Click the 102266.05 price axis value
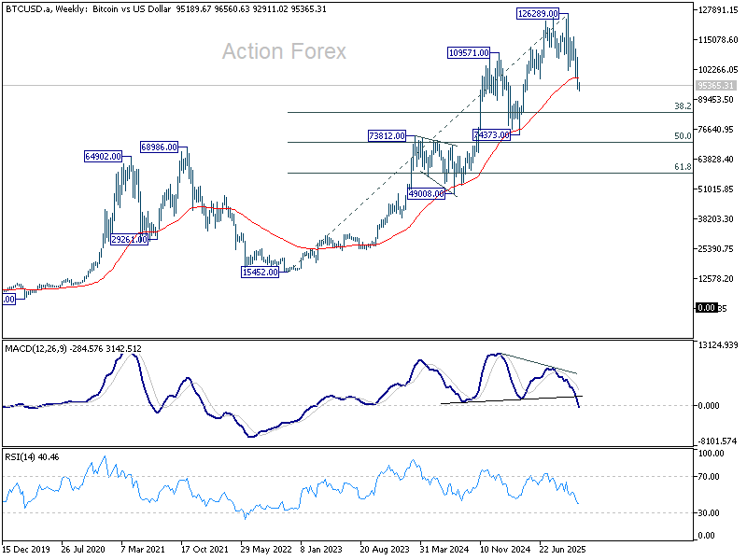The image size is (747, 560). pyautogui.click(x=717, y=69)
